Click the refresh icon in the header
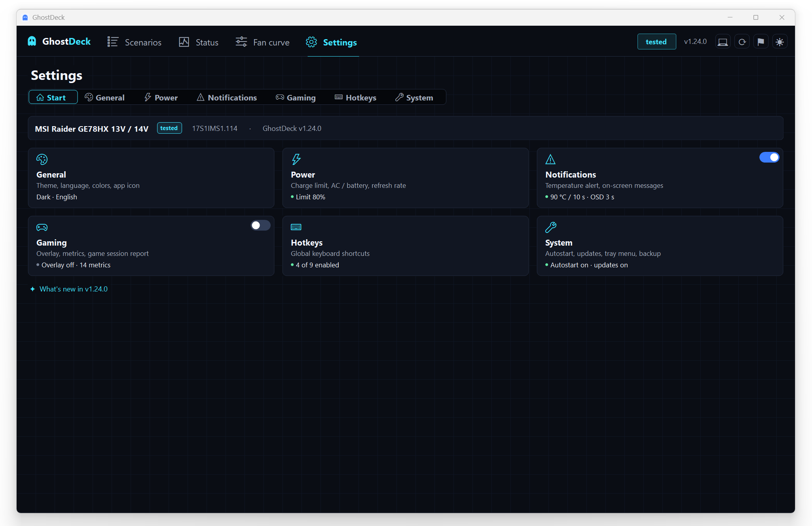 (742, 42)
